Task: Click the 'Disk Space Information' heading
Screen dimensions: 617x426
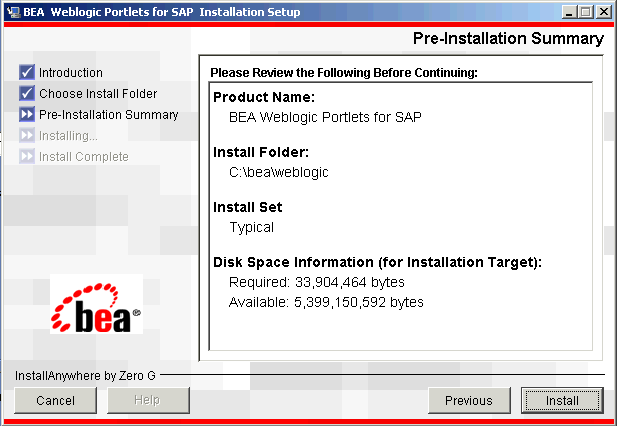Action: (377, 262)
